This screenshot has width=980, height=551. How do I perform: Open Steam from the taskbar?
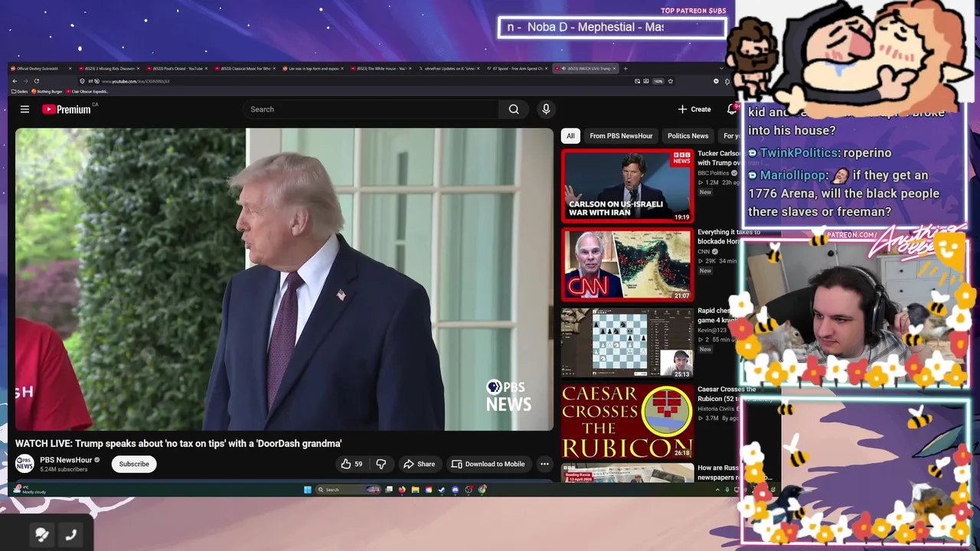point(442,490)
